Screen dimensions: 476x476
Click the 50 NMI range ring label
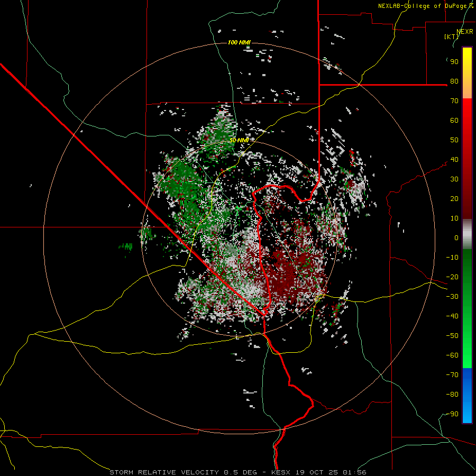click(x=239, y=140)
